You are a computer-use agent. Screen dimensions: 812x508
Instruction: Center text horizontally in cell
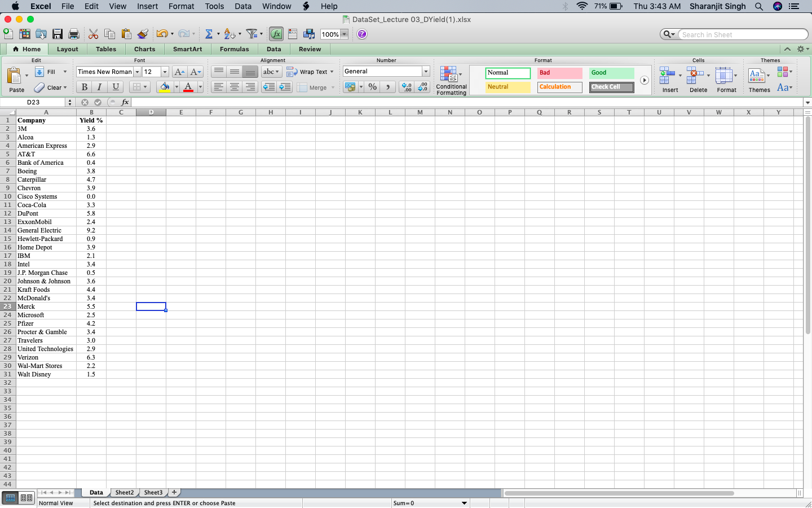point(235,87)
